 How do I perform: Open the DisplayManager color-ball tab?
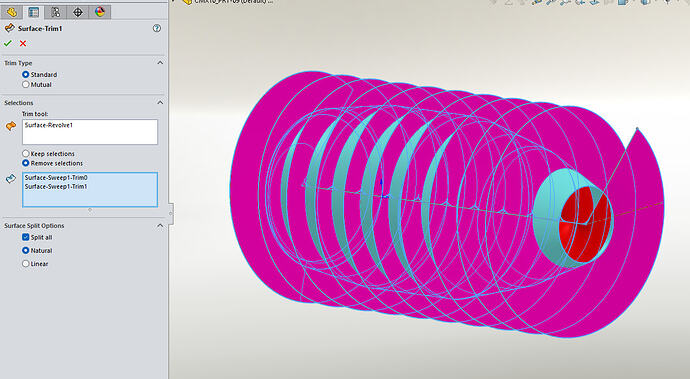click(100, 12)
